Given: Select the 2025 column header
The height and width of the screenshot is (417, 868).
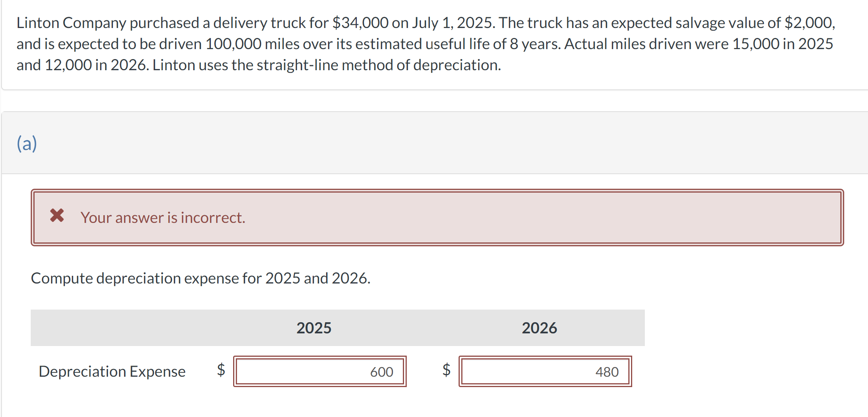Looking at the screenshot, I should 314,328.
